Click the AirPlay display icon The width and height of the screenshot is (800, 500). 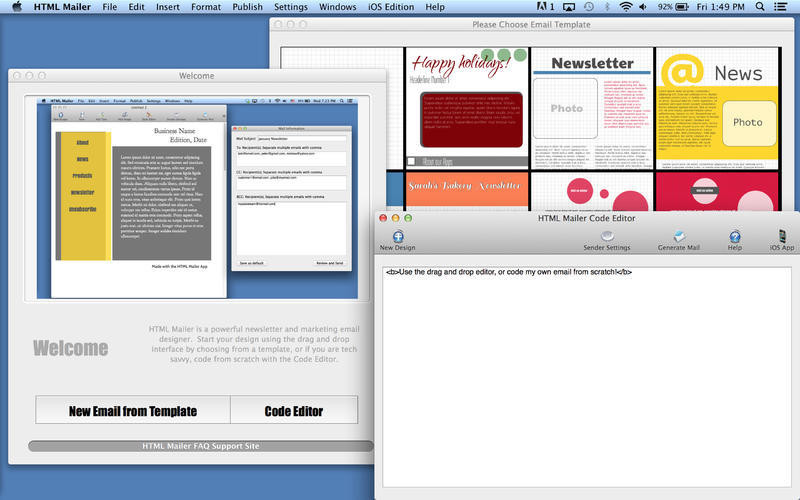(569, 7)
